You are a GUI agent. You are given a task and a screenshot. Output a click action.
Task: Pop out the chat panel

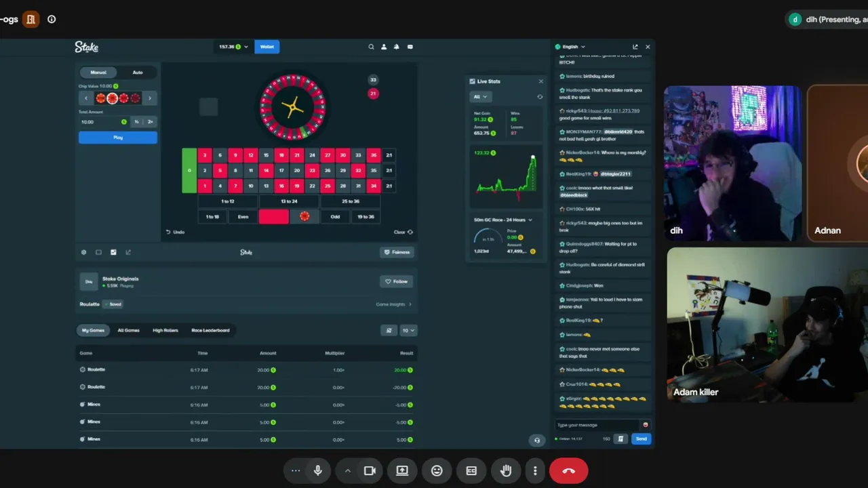635,47
